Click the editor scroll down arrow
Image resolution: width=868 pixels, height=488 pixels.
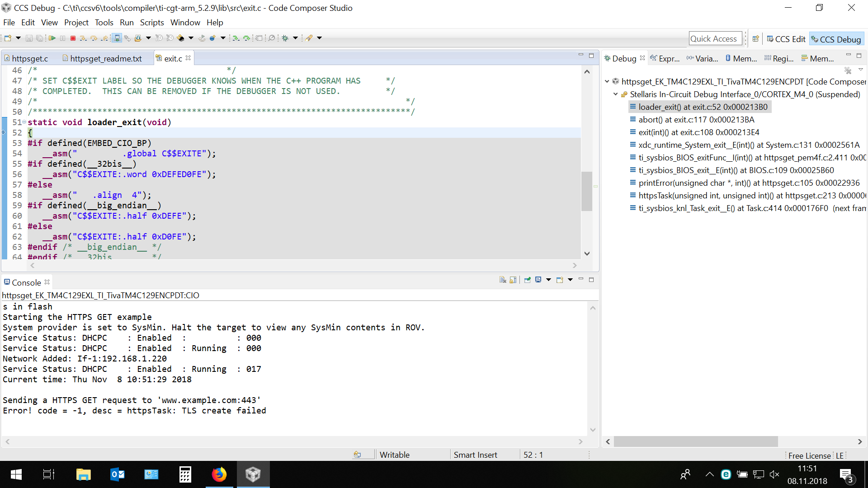coord(587,253)
